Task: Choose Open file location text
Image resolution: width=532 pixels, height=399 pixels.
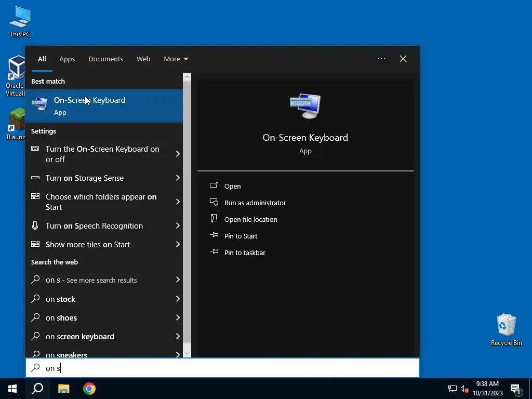Action: click(x=251, y=219)
